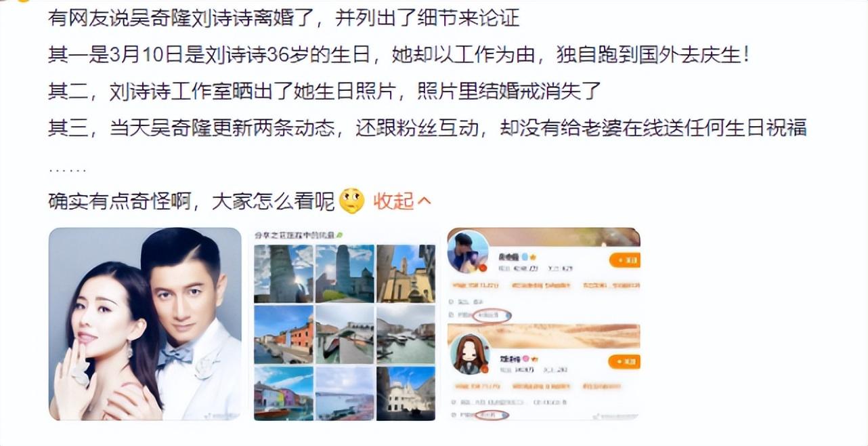Image resolution: width=868 pixels, height=446 pixels.
Task: Open the orange canal houses photo
Action: coord(283,334)
